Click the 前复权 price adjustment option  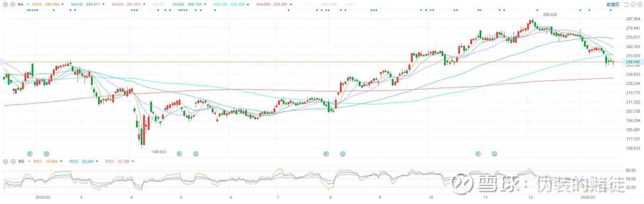click(x=613, y=4)
